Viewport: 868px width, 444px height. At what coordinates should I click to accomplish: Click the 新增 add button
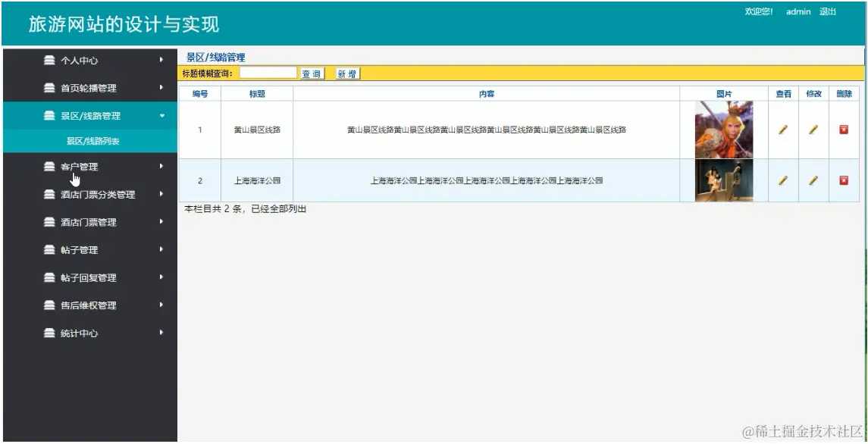347,73
